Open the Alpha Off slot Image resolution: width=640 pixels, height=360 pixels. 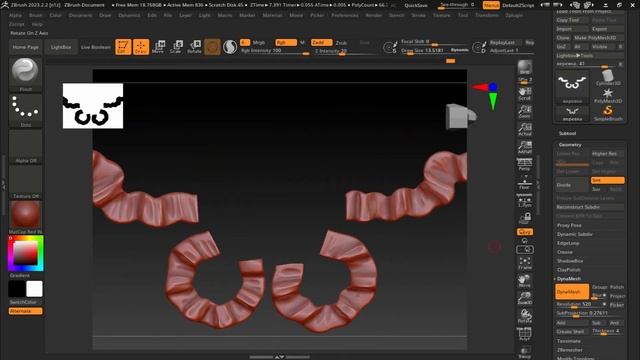click(x=25, y=146)
